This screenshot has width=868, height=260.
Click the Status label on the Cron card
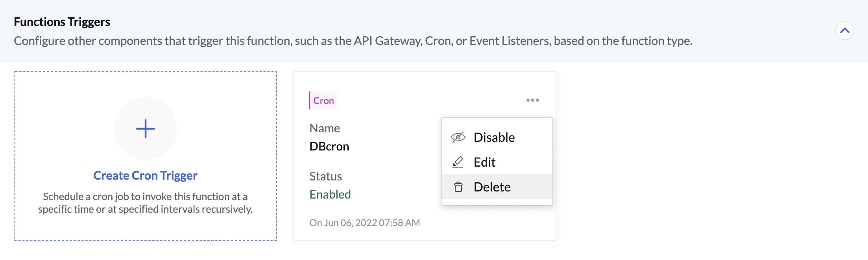[x=325, y=176]
